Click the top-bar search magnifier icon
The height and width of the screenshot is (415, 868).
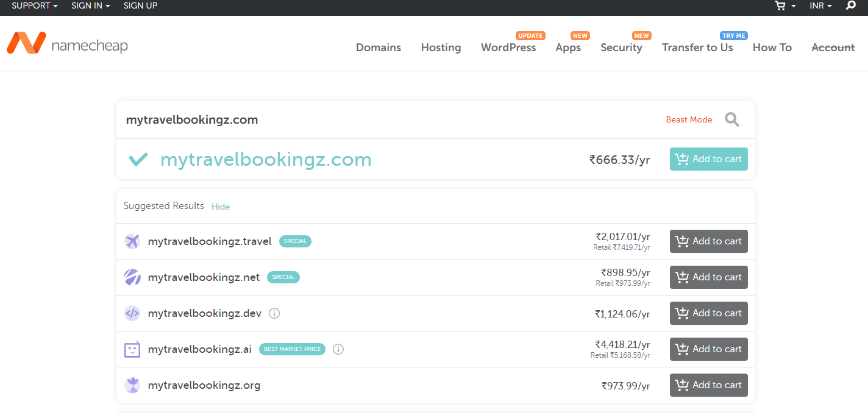[851, 5]
